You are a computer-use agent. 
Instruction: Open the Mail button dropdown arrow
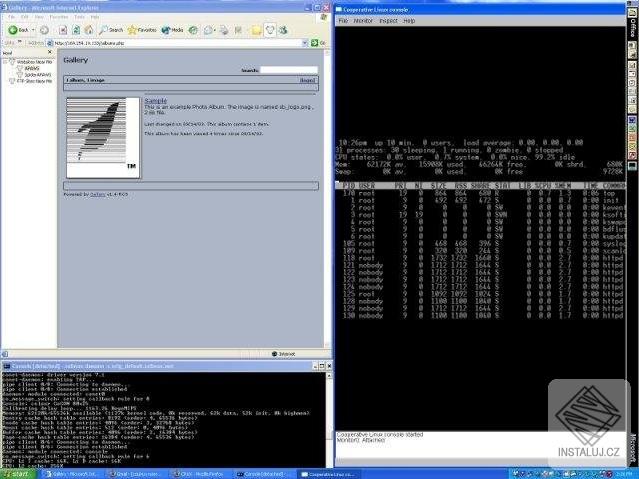point(215,31)
